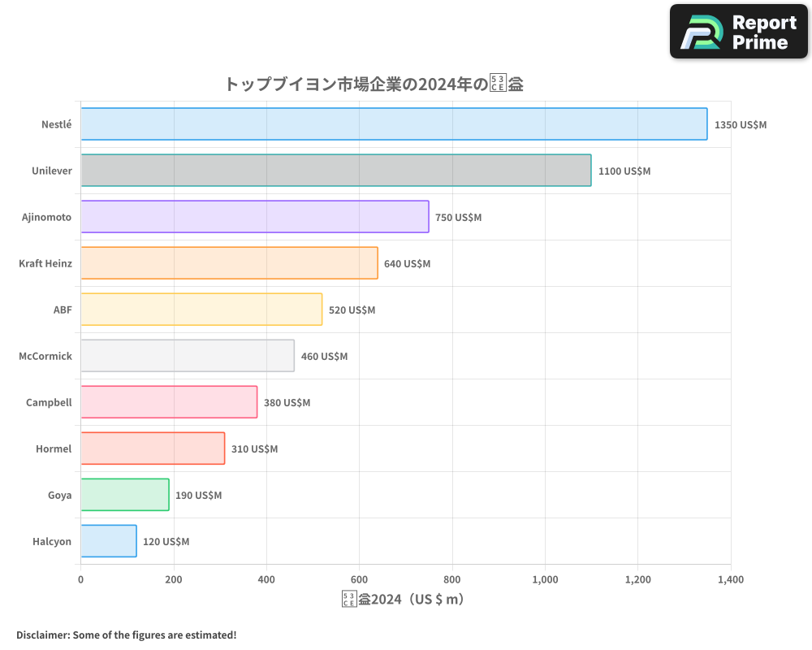Viewport: 812px width, 650px height.
Task: Click the 750 US$M value label
Action: (458, 218)
